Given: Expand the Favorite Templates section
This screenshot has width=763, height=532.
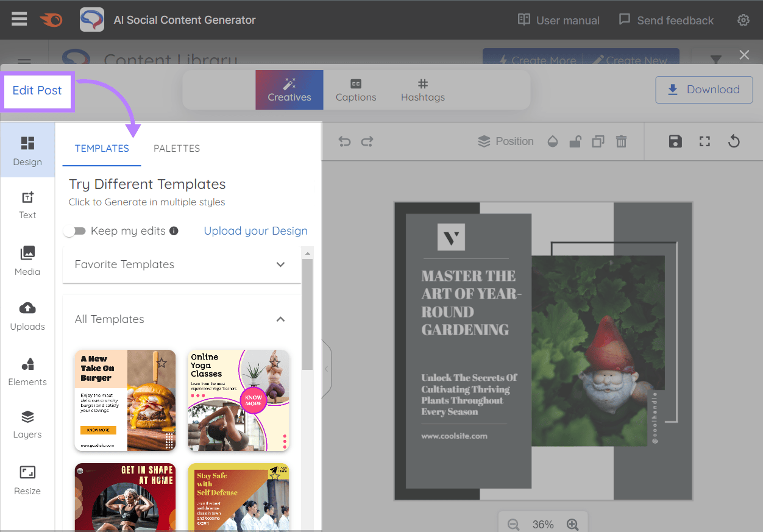Looking at the screenshot, I should (x=280, y=264).
